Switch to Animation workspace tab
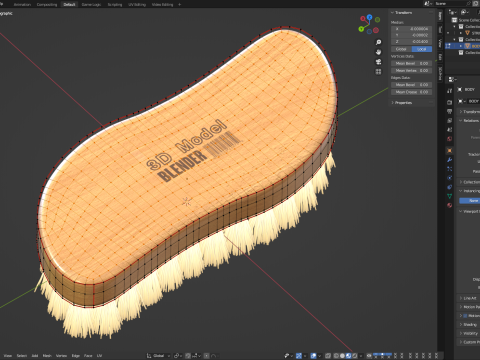 tap(22, 4)
